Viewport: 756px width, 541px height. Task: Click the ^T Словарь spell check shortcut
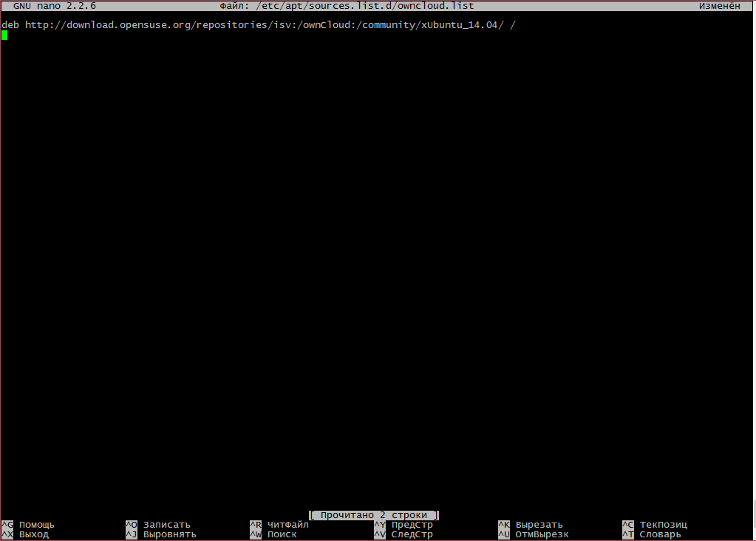tap(651, 534)
